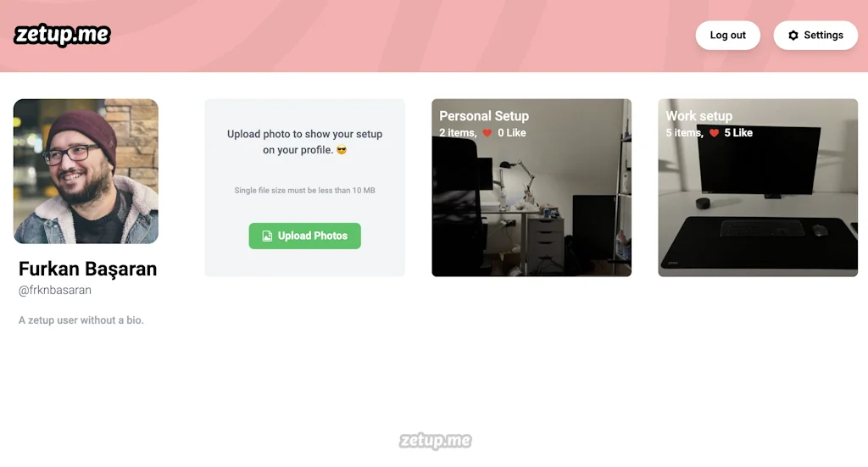Click Furkan Başaran's profile photo

[86, 171]
